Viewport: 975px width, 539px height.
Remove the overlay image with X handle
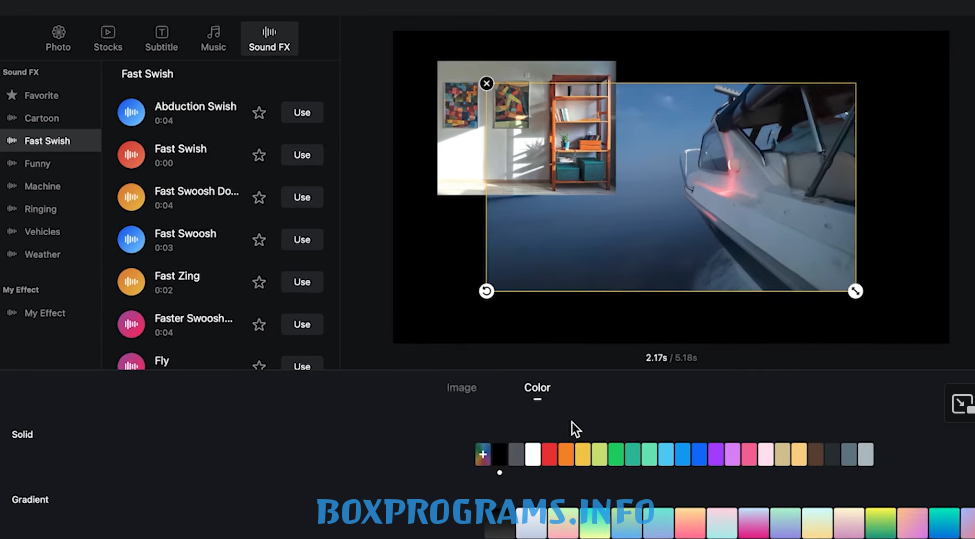pyautogui.click(x=486, y=84)
